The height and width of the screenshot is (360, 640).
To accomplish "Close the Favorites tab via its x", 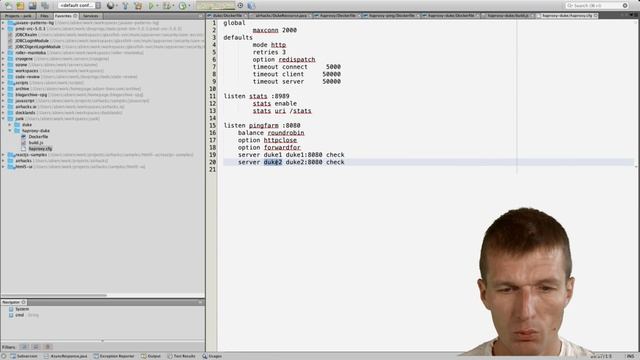I will (x=75, y=16).
